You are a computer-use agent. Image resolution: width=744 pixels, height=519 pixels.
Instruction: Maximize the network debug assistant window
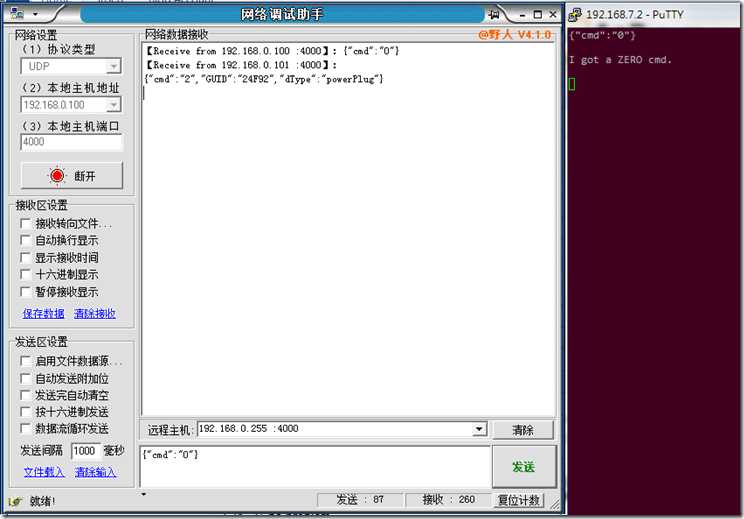coord(538,15)
